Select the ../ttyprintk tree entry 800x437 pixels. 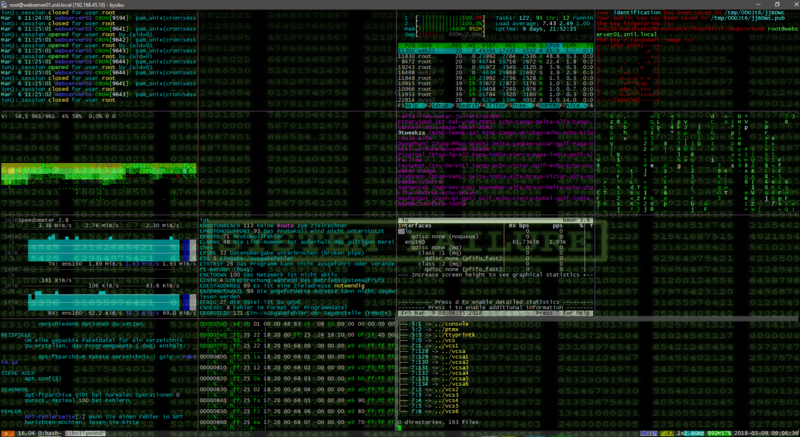click(x=458, y=337)
